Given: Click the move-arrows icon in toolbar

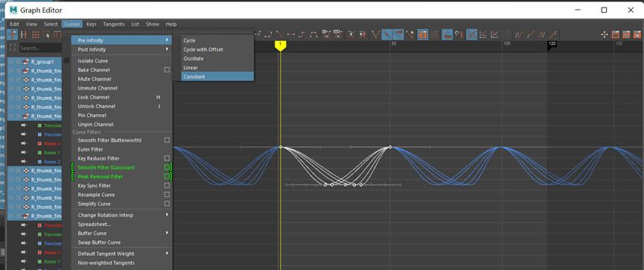Looking at the screenshot, I should coord(604,34).
